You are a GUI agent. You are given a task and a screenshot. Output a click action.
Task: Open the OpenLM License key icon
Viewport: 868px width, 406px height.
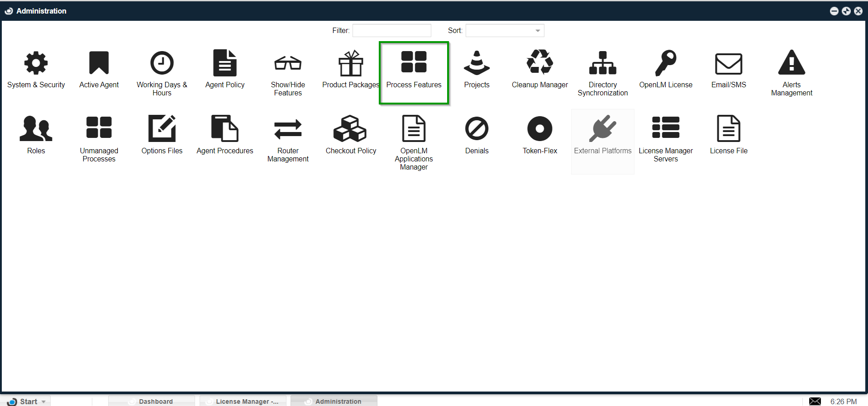tap(665, 63)
